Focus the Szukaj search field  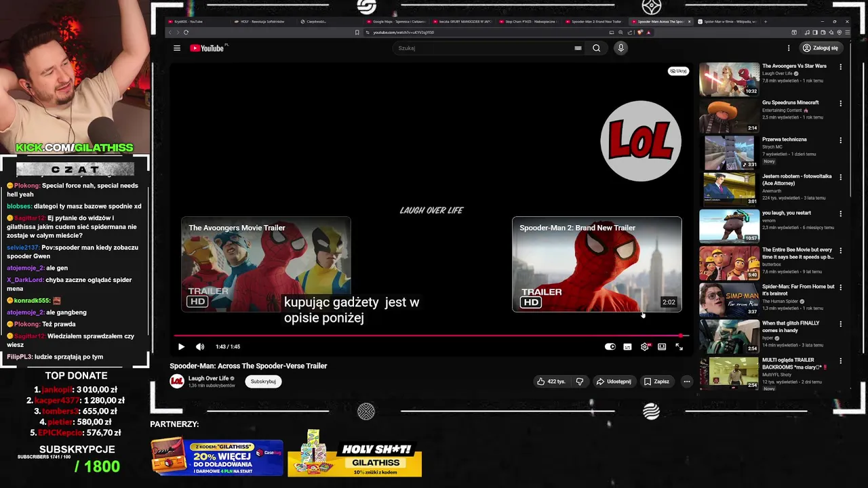485,48
